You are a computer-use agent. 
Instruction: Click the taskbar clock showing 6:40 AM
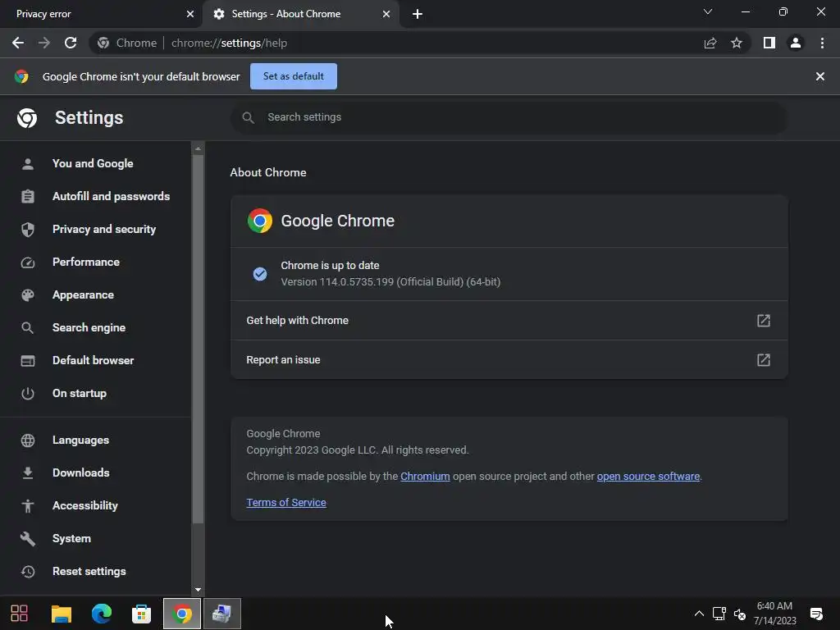[x=774, y=614]
